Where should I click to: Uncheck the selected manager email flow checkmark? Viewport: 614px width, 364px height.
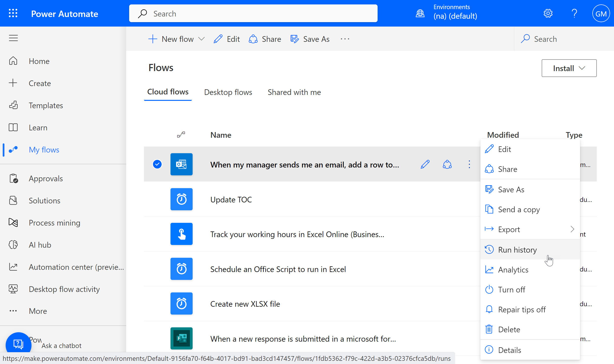pos(157,164)
